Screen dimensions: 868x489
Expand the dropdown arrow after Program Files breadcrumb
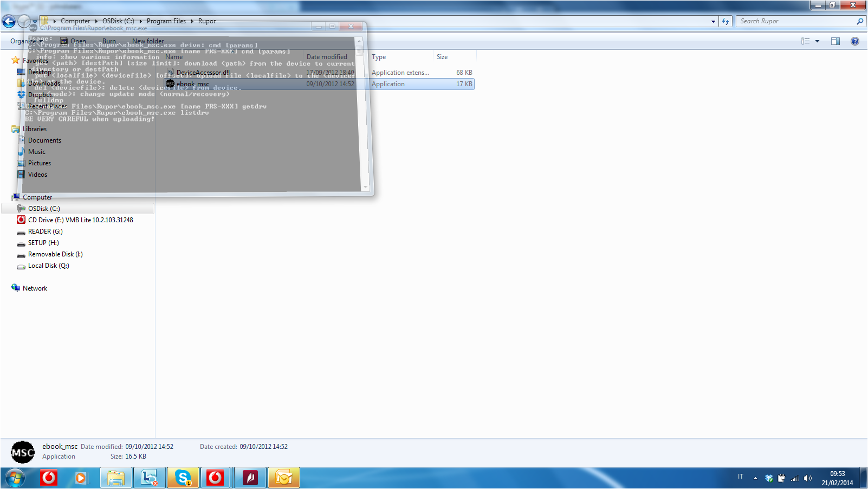tap(192, 21)
